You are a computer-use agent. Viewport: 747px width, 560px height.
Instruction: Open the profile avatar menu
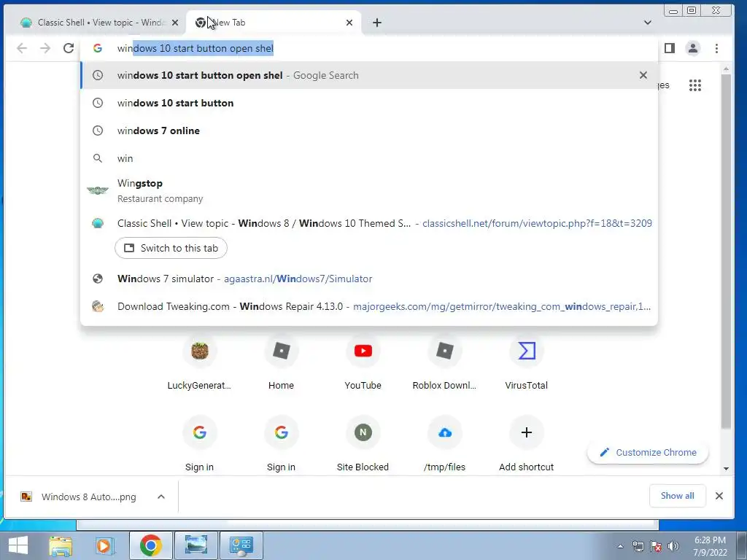pyautogui.click(x=693, y=48)
